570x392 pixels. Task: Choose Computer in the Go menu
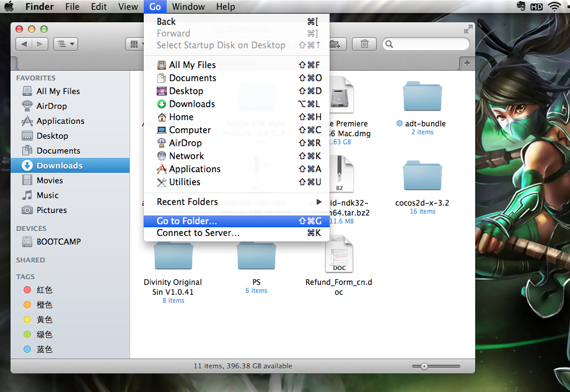237,130
